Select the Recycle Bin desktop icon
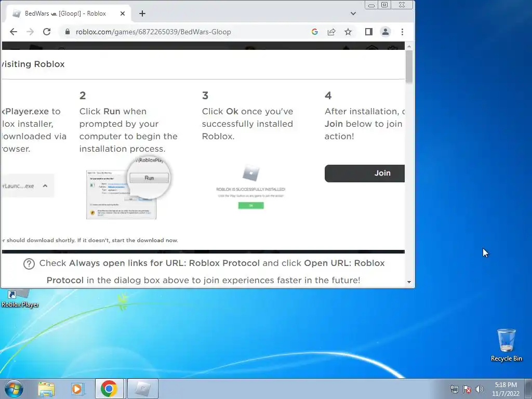Image resolution: width=532 pixels, height=399 pixels. tap(506, 345)
